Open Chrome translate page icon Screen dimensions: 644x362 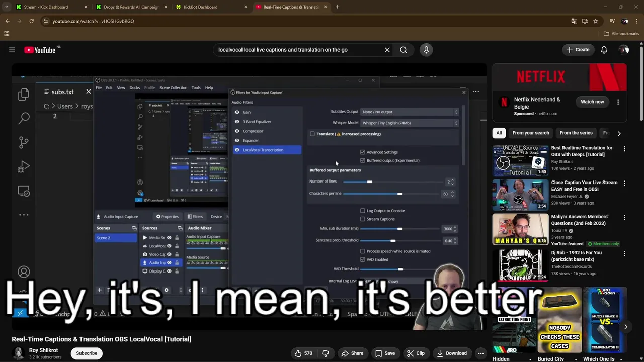pos(574,21)
